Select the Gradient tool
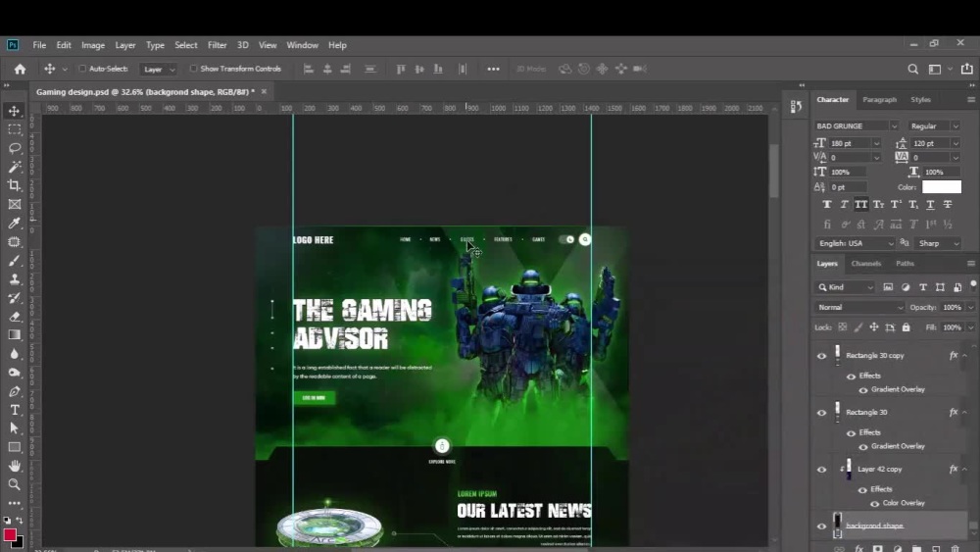The width and height of the screenshot is (980, 552). (x=15, y=335)
